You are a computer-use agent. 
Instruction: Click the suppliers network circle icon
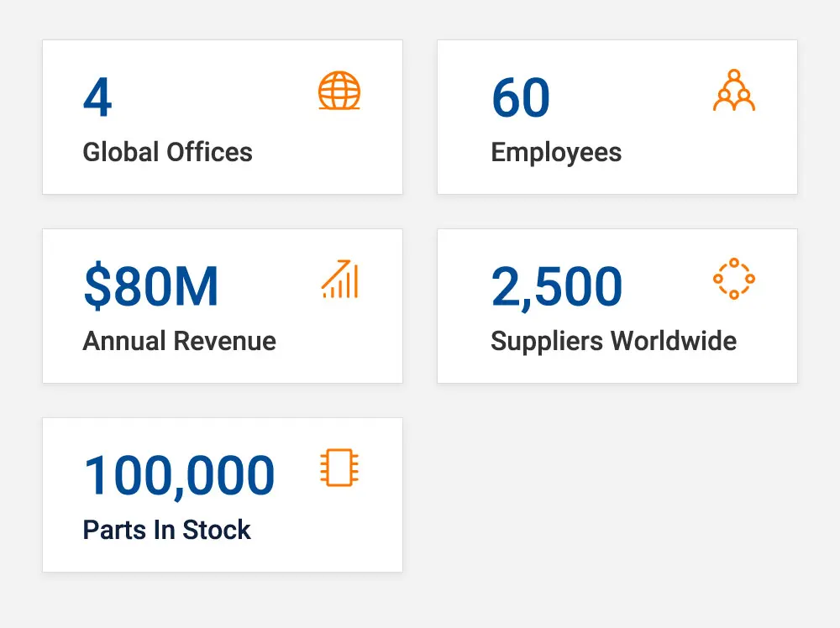tap(734, 279)
